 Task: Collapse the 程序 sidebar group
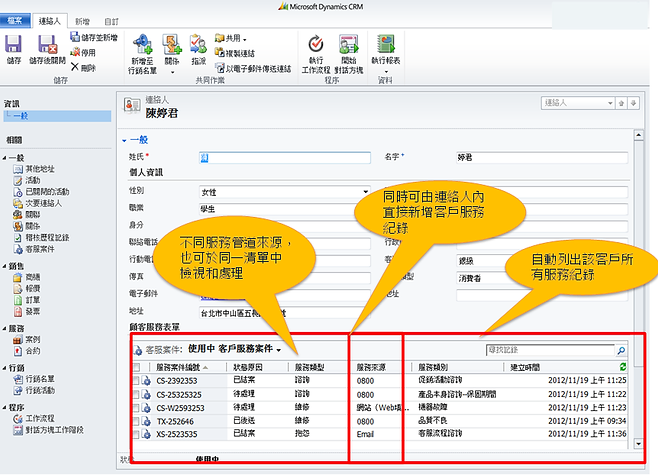4,407
